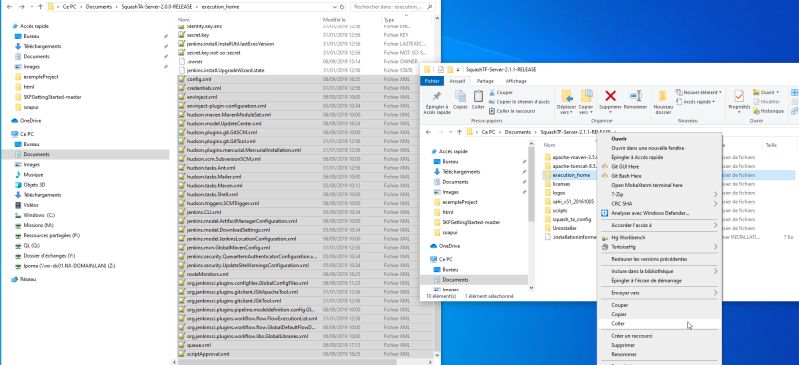Click the Coller clipboard icon in ribbon
799x365 pixels.
478,96
